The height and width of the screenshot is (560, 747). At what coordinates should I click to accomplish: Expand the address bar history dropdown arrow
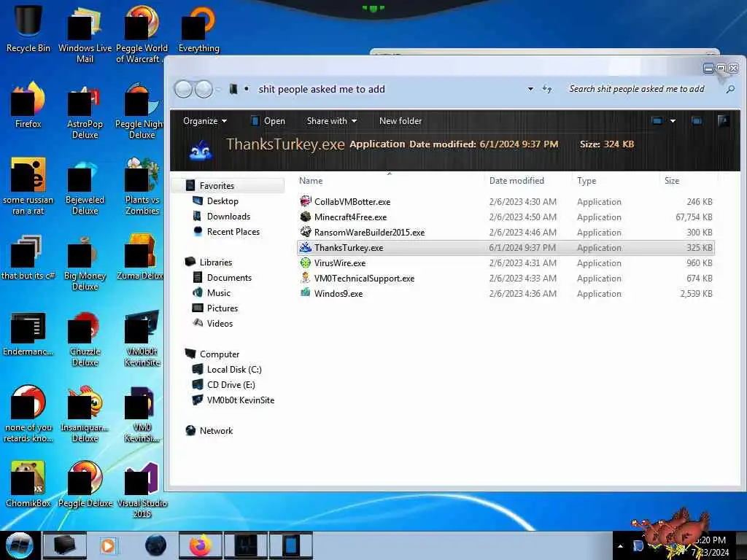[x=530, y=89]
